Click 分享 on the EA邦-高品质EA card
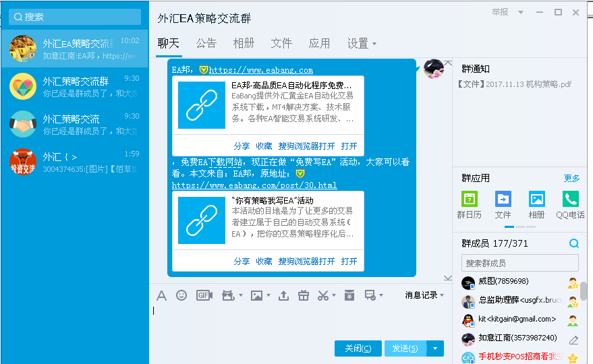 click(242, 146)
